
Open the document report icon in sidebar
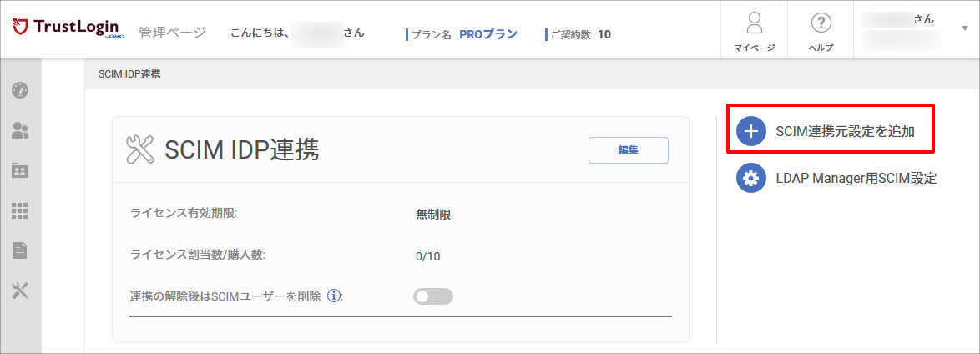tap(21, 250)
